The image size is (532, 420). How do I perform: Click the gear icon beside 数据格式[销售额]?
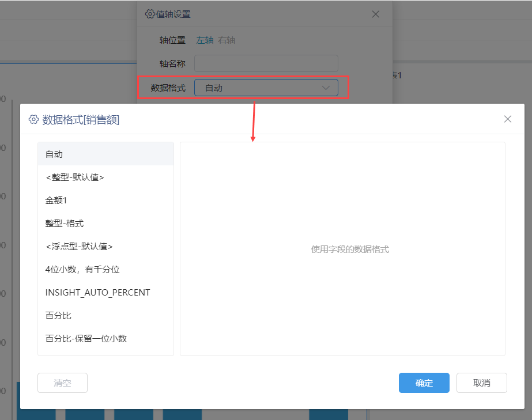click(33, 119)
